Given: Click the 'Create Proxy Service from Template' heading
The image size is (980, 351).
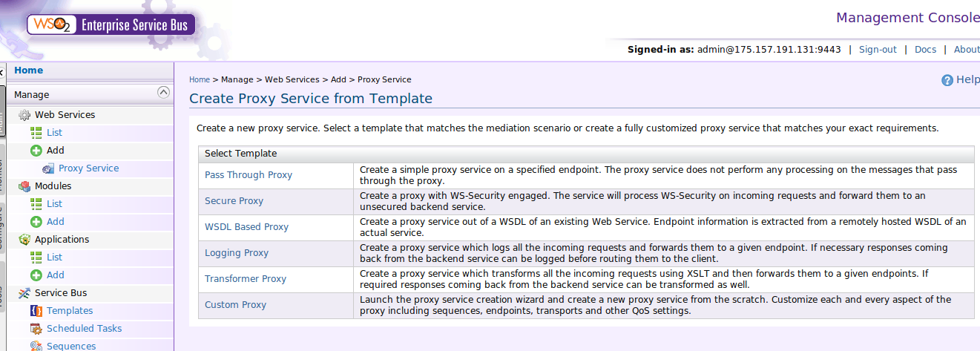Looking at the screenshot, I should (x=311, y=99).
